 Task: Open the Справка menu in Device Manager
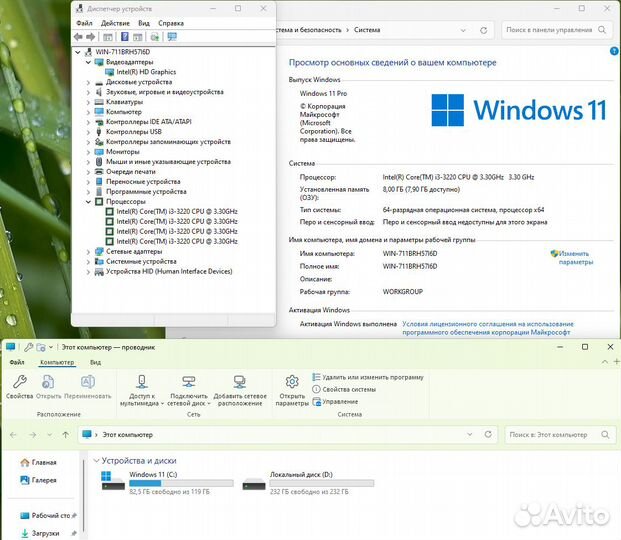[x=171, y=23]
